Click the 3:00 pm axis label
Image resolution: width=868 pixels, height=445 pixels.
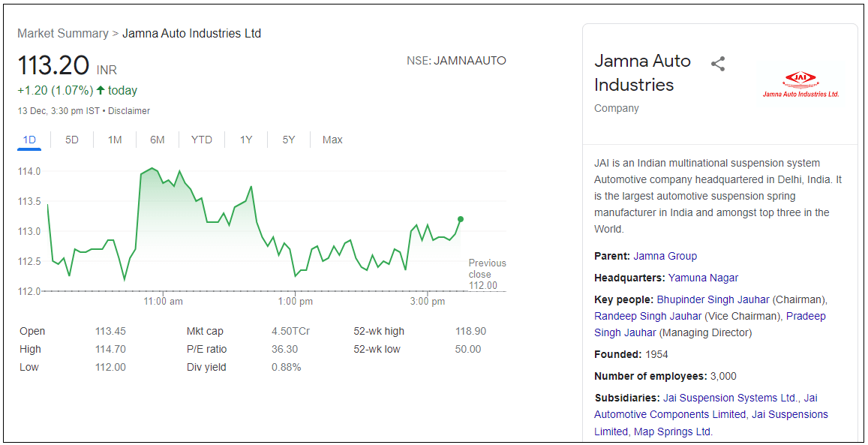(428, 302)
